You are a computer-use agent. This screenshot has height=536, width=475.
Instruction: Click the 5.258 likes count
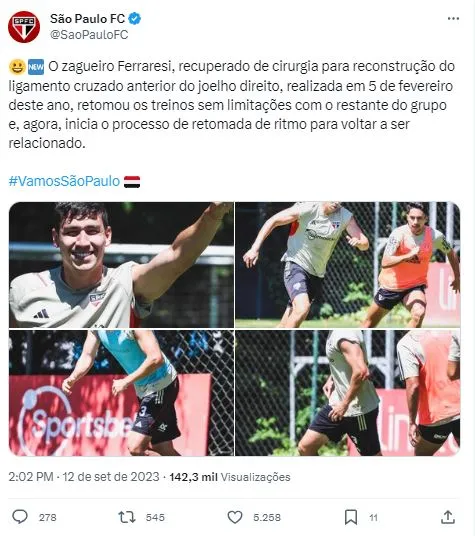[x=267, y=517]
